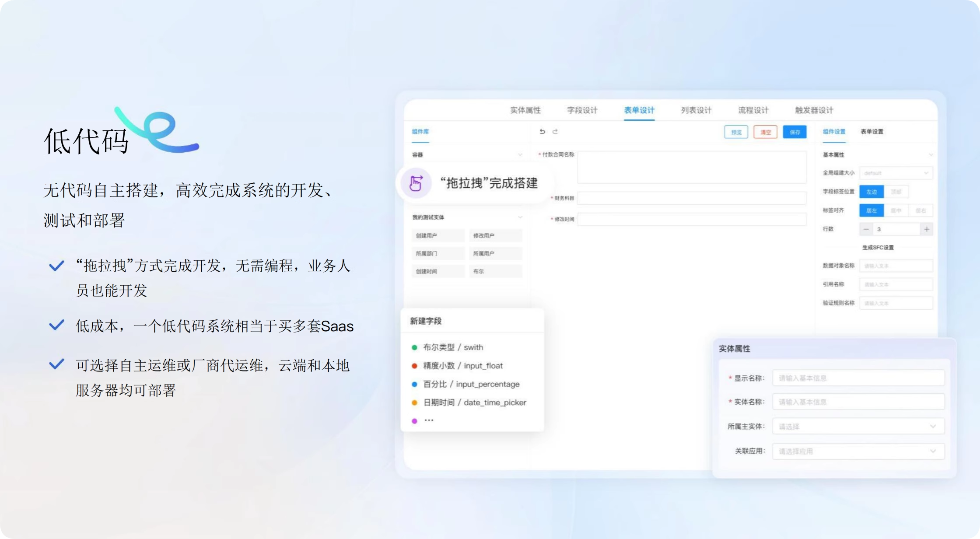The image size is (980, 539).
Task: Click the purple drag-hand icon
Action: [416, 183]
